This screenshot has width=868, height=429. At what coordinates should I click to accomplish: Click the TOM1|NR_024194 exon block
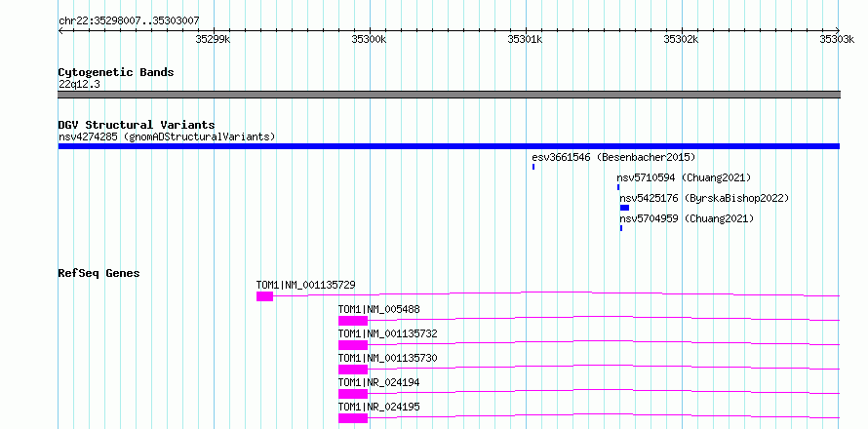pos(353,394)
